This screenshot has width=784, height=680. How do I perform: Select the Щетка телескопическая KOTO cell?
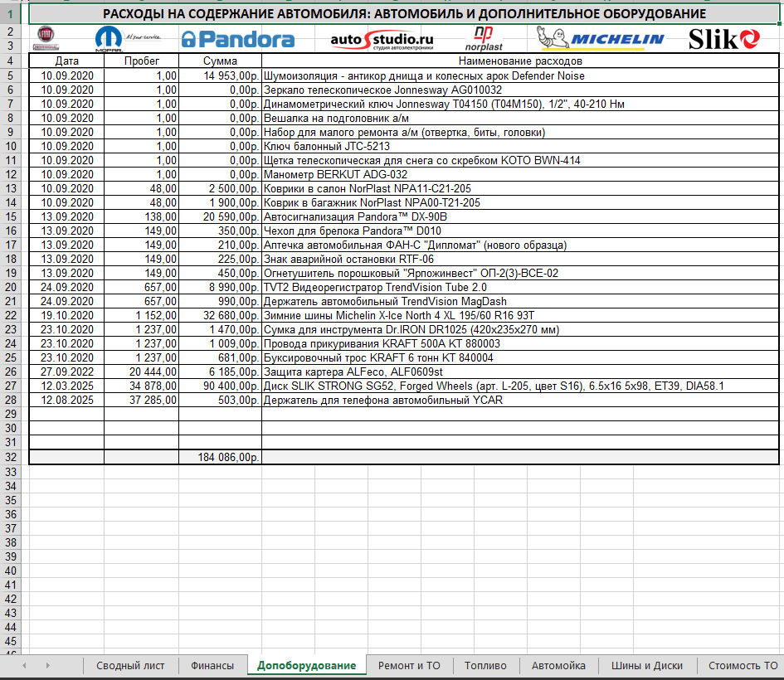[520, 160]
